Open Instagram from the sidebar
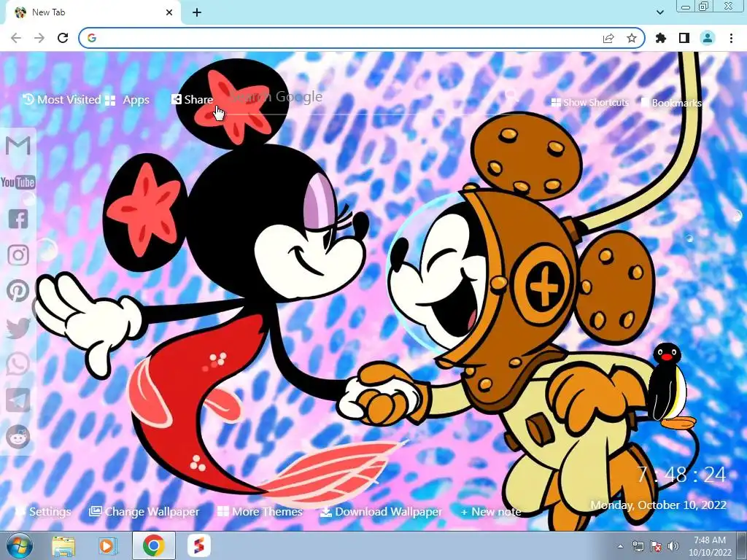Image resolution: width=747 pixels, height=560 pixels. pyautogui.click(x=18, y=255)
